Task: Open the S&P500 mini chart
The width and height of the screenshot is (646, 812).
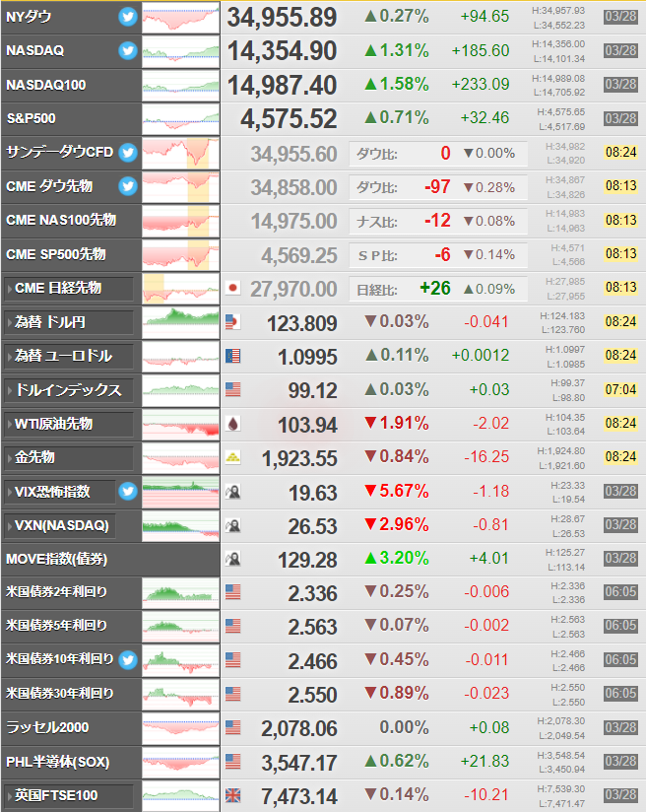Action: coord(180,119)
